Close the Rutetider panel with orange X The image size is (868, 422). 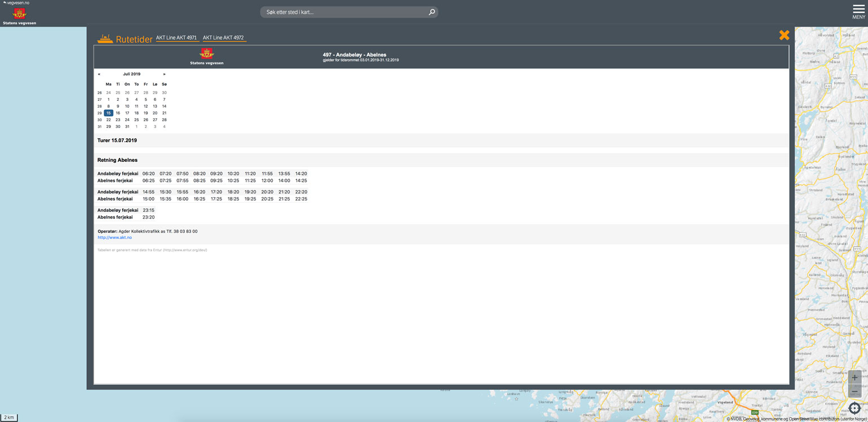click(x=784, y=35)
